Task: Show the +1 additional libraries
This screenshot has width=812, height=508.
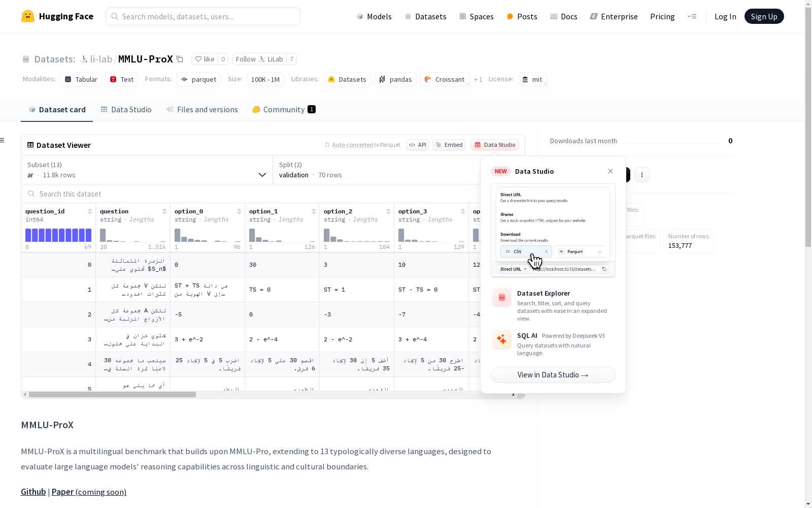Action: point(478,79)
